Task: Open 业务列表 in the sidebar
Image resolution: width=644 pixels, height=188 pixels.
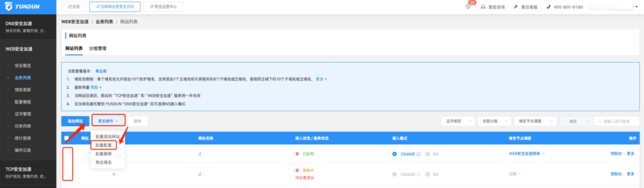Action: coord(23,78)
